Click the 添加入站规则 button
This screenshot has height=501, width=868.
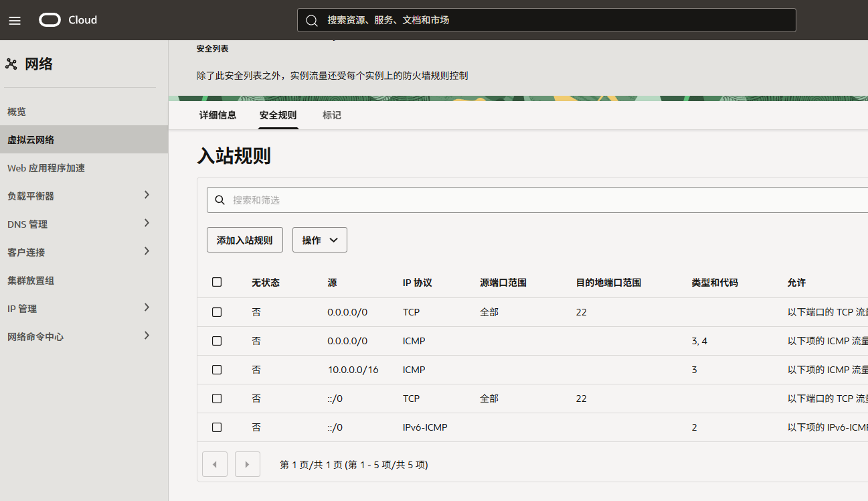[x=244, y=240]
